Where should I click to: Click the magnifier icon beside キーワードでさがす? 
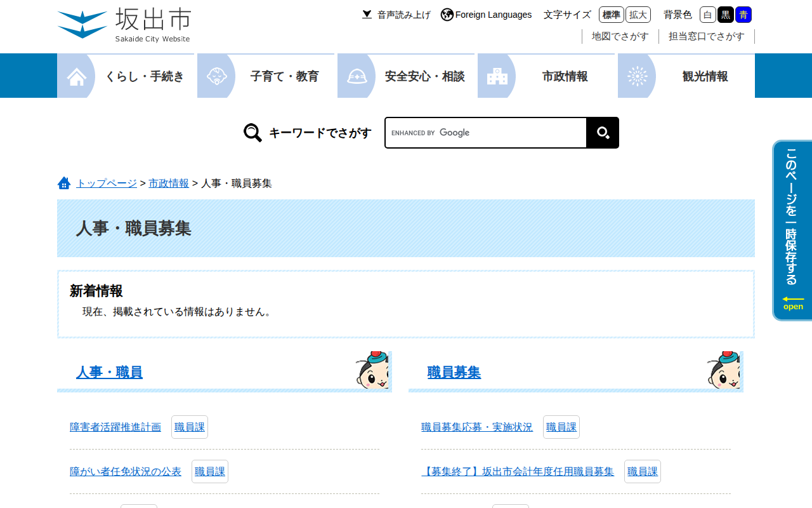[252, 133]
